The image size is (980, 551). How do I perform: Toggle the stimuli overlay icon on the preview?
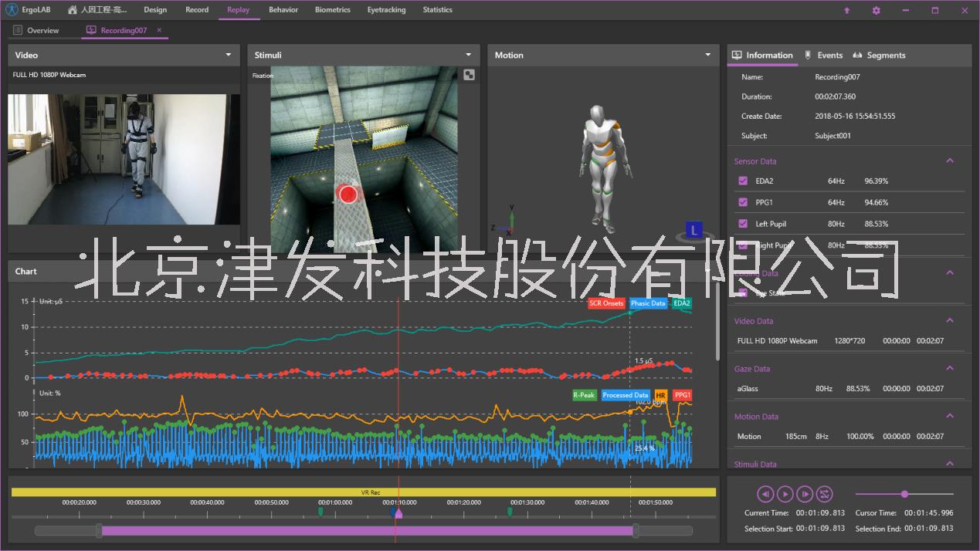469,75
